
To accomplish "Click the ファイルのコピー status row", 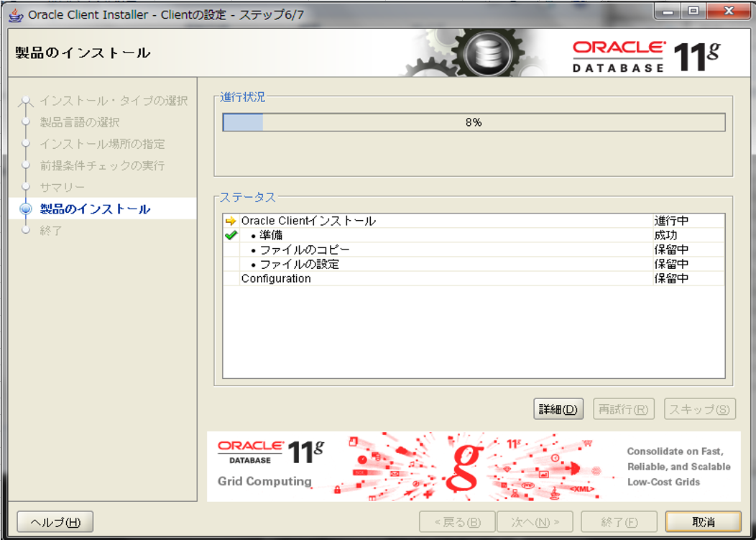I will 474,250.
